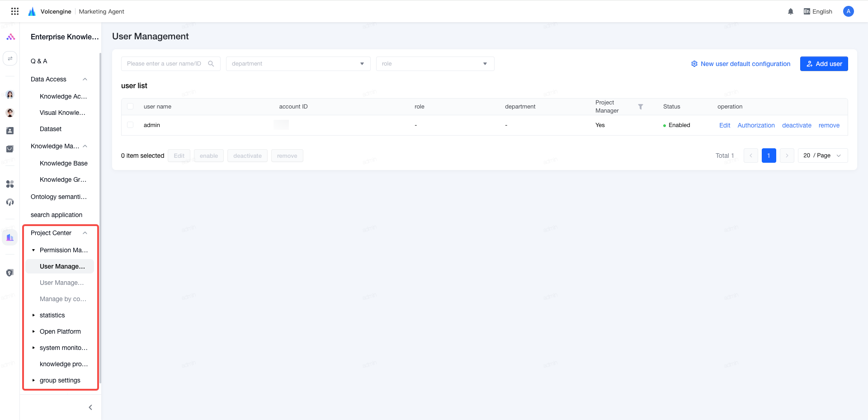The height and width of the screenshot is (420, 868).
Task: Click the headset support icon
Action: point(10,202)
